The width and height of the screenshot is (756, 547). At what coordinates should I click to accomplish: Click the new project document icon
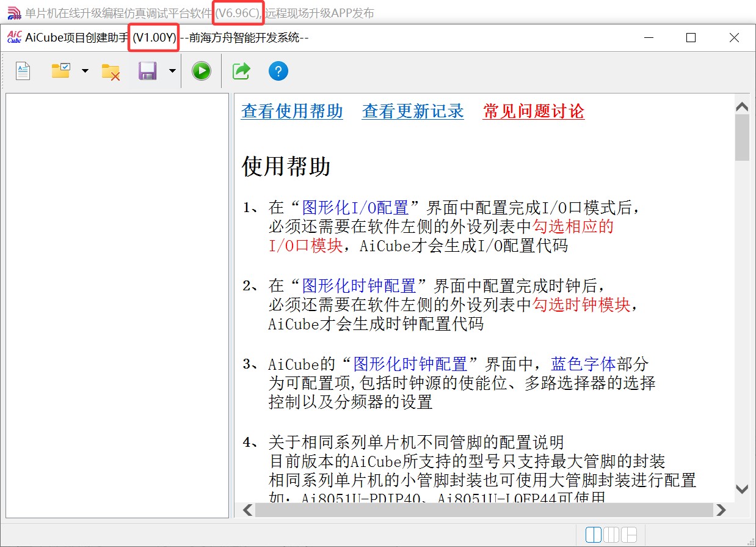(23, 72)
